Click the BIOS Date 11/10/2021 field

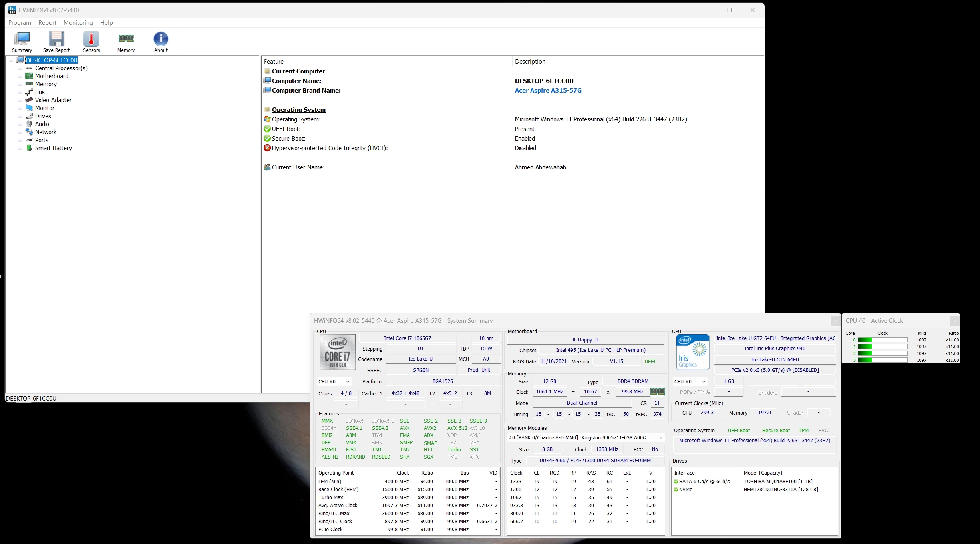pyautogui.click(x=553, y=361)
